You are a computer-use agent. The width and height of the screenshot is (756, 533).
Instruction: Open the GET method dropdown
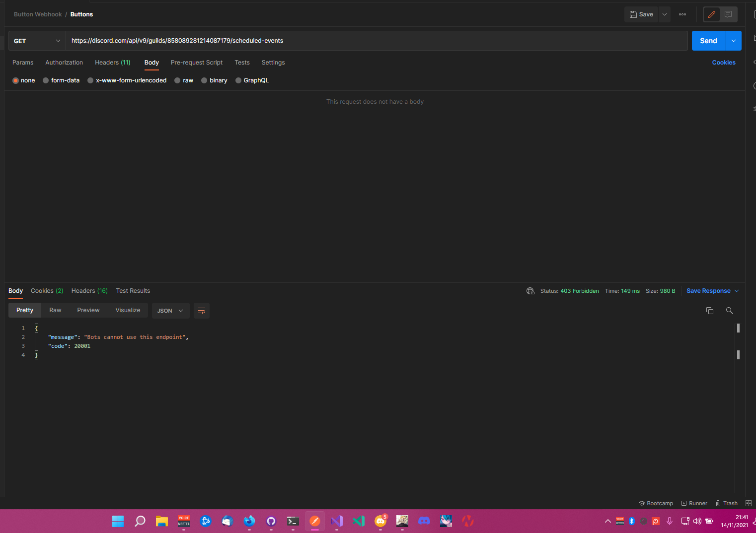pyautogui.click(x=37, y=41)
